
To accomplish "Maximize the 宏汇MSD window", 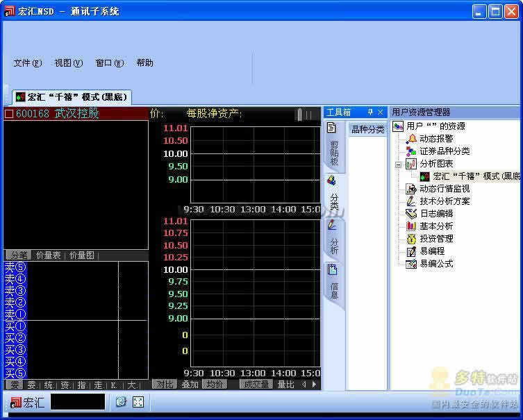I will pos(495,12).
